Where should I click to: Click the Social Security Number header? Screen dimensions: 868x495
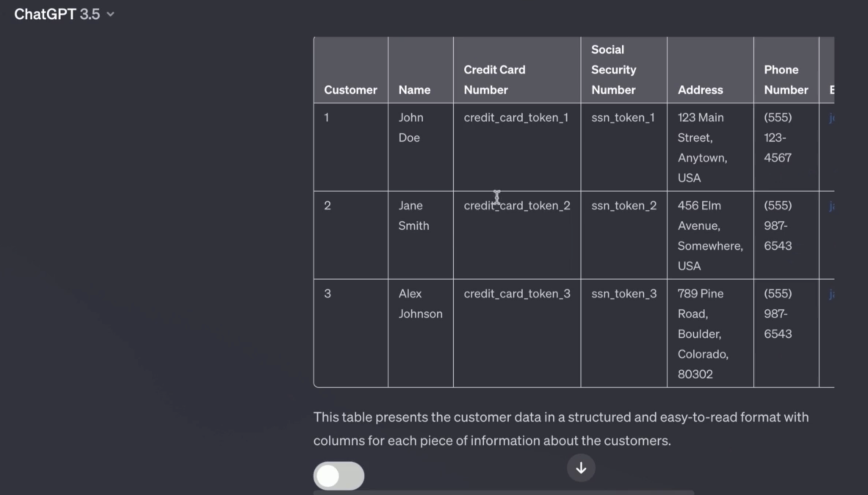coord(614,69)
